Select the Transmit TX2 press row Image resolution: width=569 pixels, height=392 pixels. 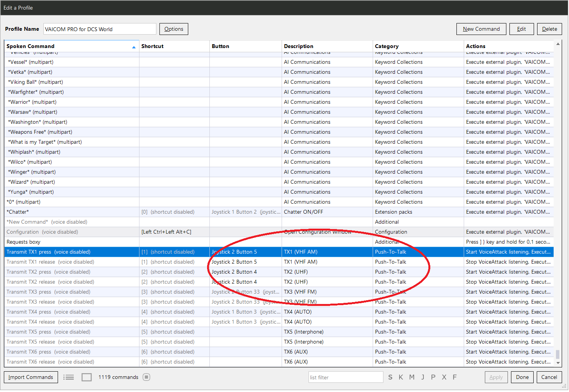279,272
